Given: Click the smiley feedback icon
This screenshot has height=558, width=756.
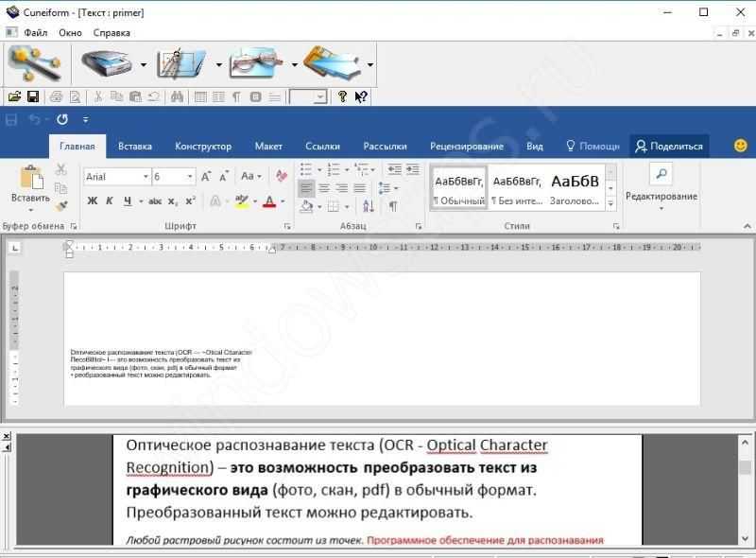Looking at the screenshot, I should coord(741,146).
